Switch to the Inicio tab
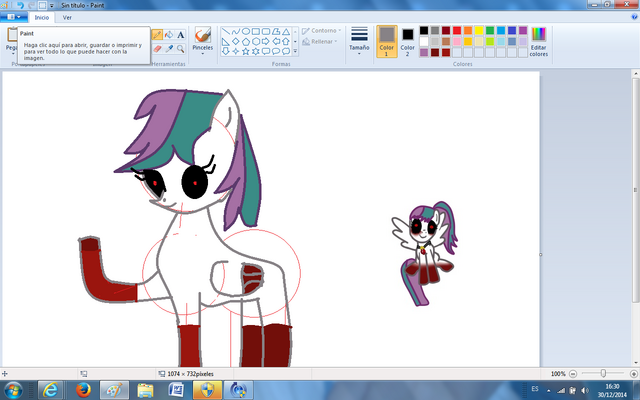 (x=42, y=18)
